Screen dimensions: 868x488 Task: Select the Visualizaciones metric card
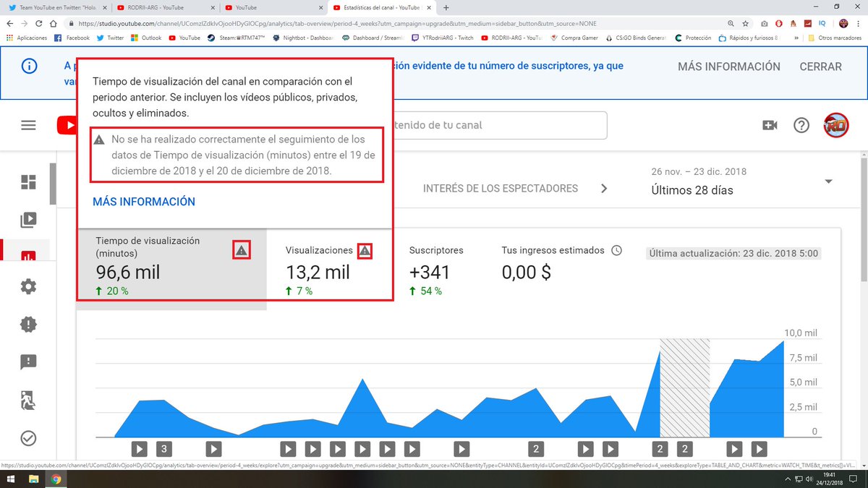point(329,270)
